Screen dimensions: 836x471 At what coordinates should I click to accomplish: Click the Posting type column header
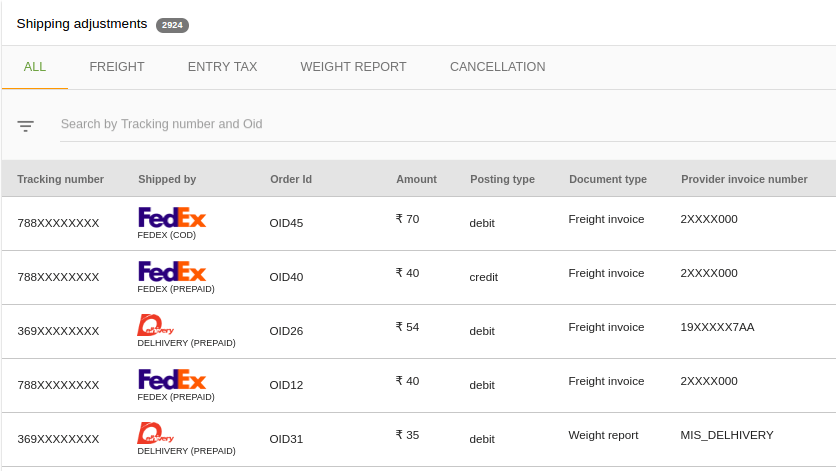(502, 179)
